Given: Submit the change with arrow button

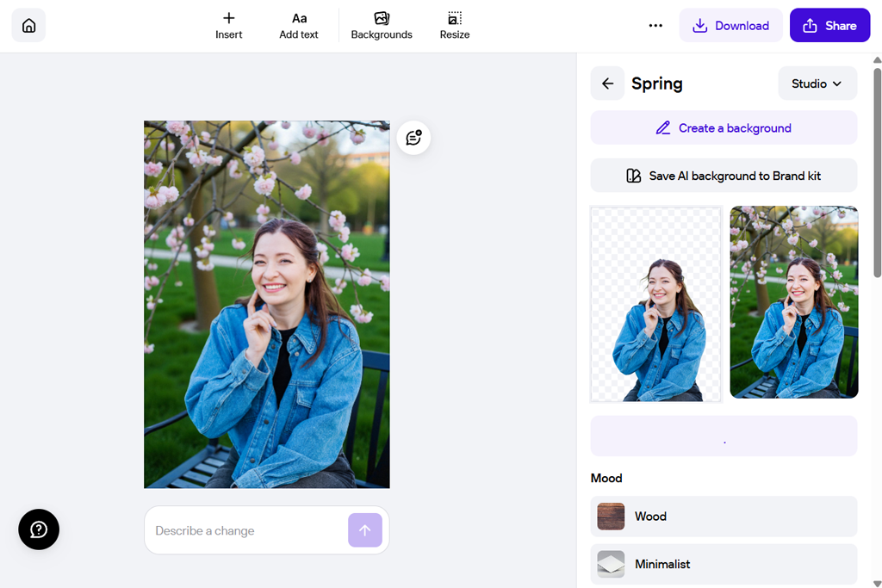Looking at the screenshot, I should click(365, 530).
